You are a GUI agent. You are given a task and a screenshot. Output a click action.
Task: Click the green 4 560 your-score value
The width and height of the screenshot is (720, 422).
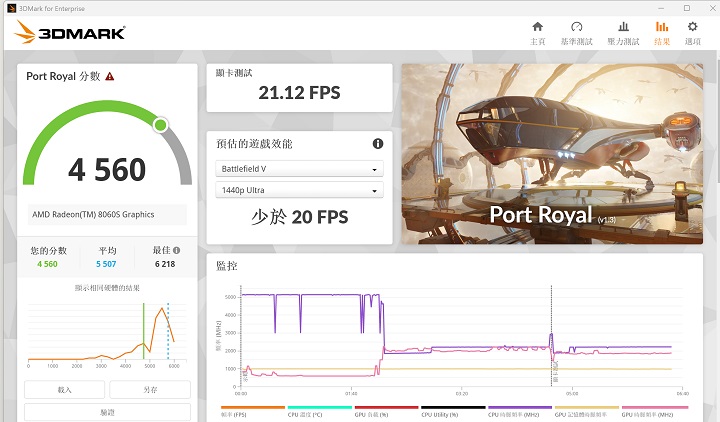(x=47, y=264)
